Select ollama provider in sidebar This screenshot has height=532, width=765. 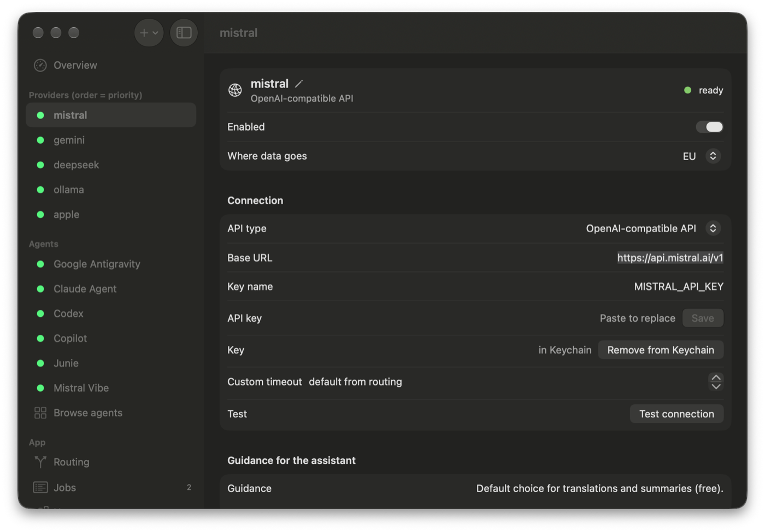[x=111, y=190]
